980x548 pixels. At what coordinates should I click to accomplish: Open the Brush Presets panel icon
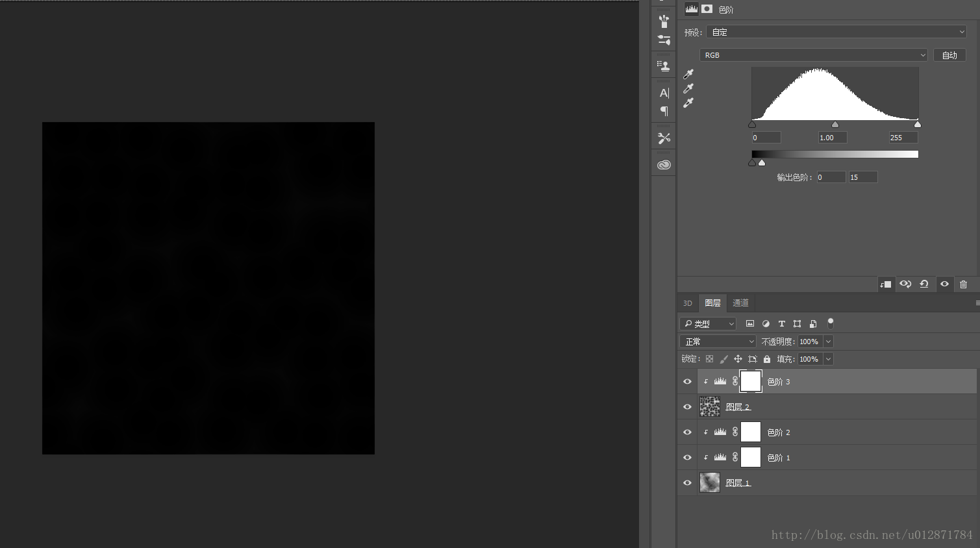664,21
